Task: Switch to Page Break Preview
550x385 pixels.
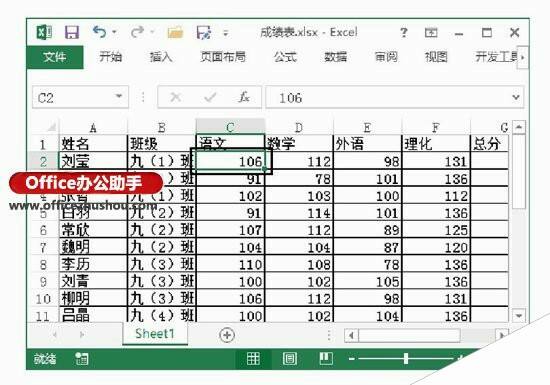Action: click(x=326, y=358)
